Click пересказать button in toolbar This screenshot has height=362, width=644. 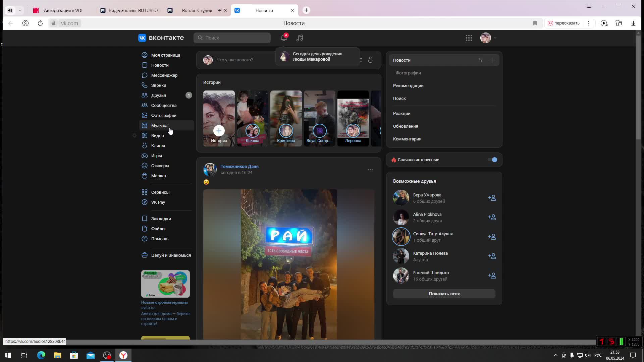point(564,23)
